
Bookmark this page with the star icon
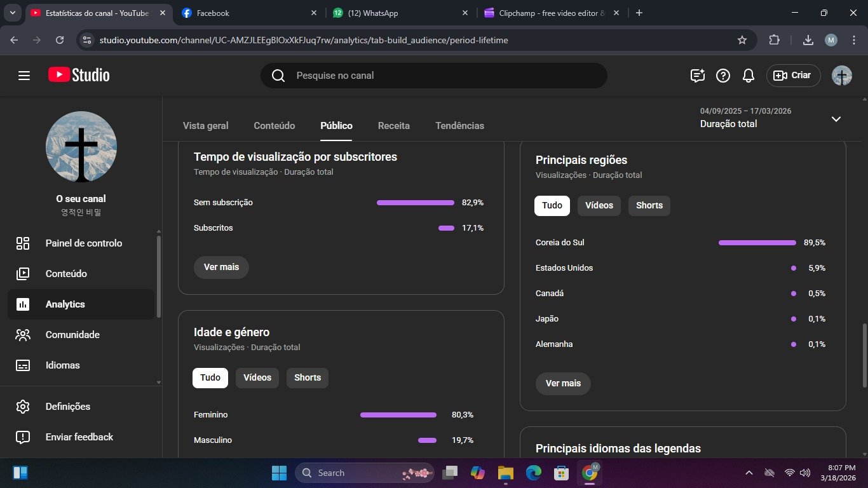(742, 40)
